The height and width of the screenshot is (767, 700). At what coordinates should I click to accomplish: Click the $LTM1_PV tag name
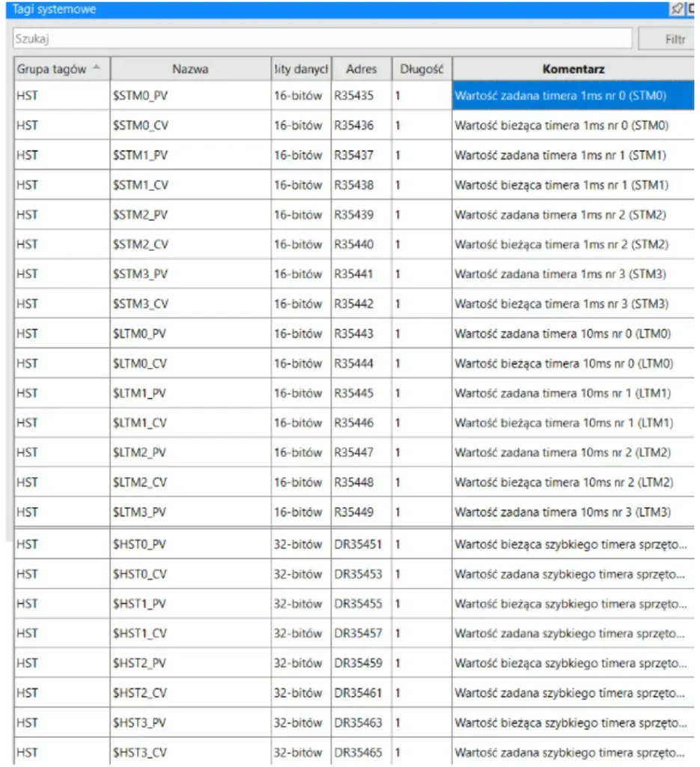[139, 392]
